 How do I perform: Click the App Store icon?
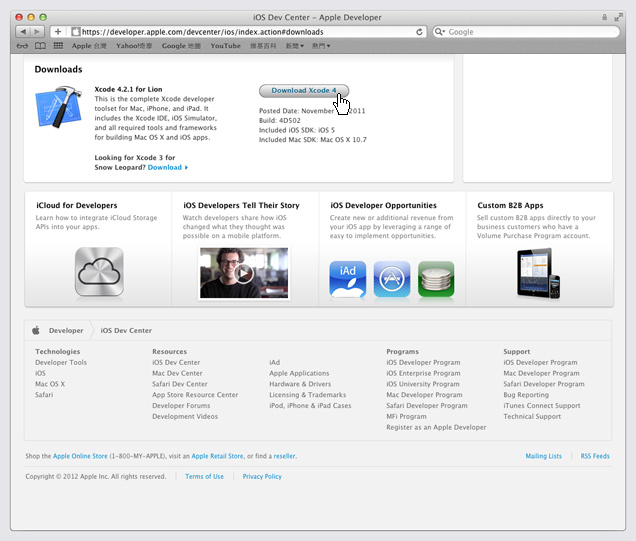pyautogui.click(x=392, y=279)
